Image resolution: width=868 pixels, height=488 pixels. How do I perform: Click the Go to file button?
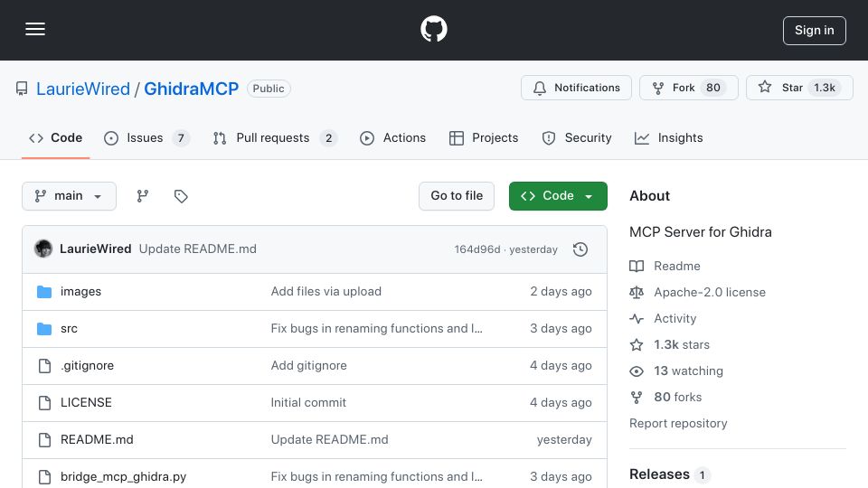(457, 196)
